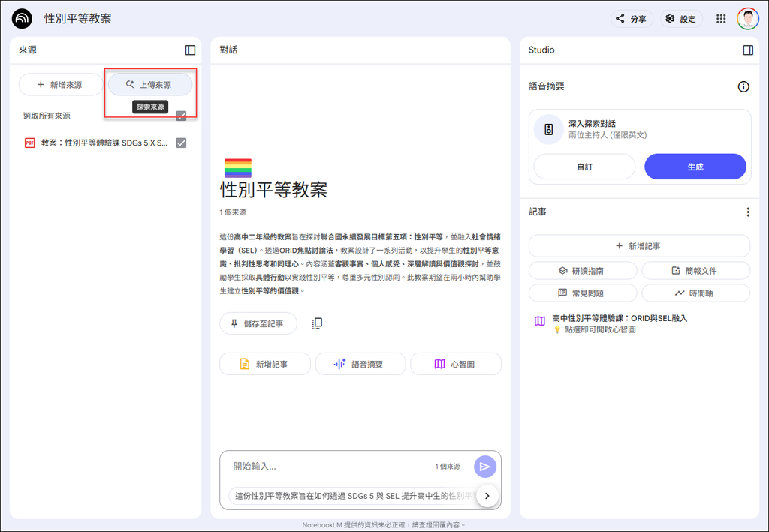
Task: Click 儲存至記事 save to note
Action: click(x=258, y=323)
